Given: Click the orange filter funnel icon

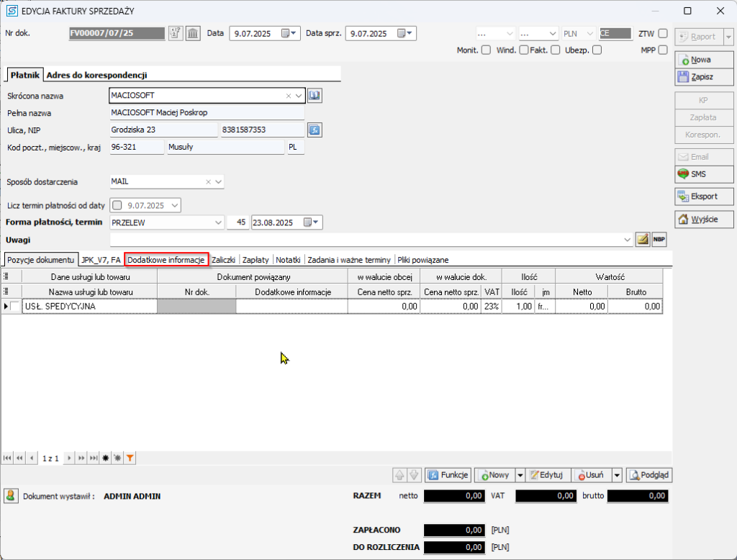Looking at the screenshot, I should (x=130, y=458).
